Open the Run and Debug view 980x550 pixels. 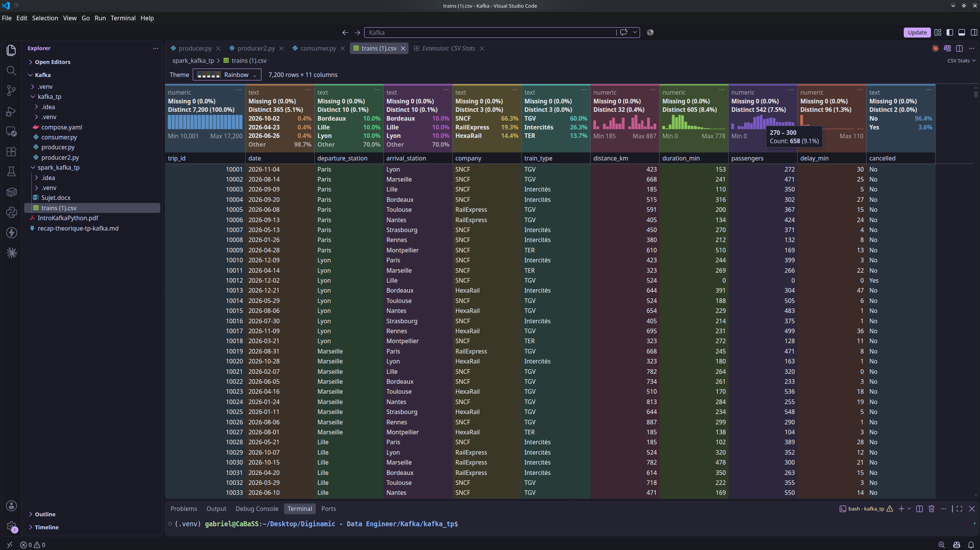coord(11,111)
